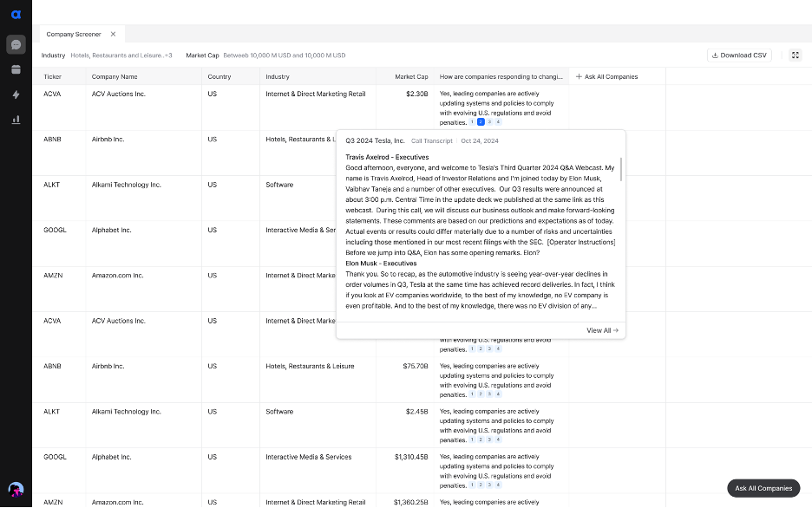Click the market cap cell $1,310.45B

pyautogui.click(x=411, y=458)
